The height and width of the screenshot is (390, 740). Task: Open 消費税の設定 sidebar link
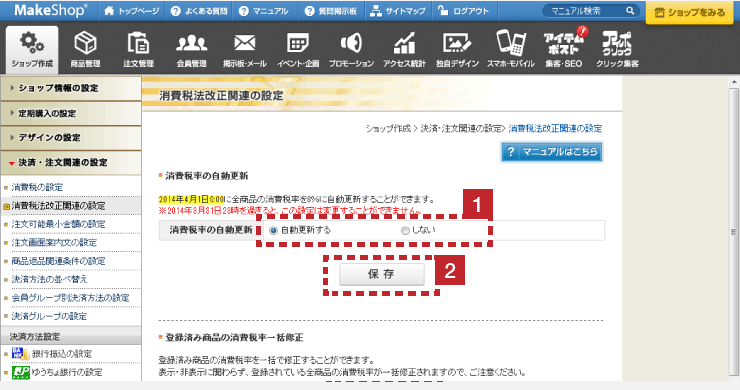37,187
